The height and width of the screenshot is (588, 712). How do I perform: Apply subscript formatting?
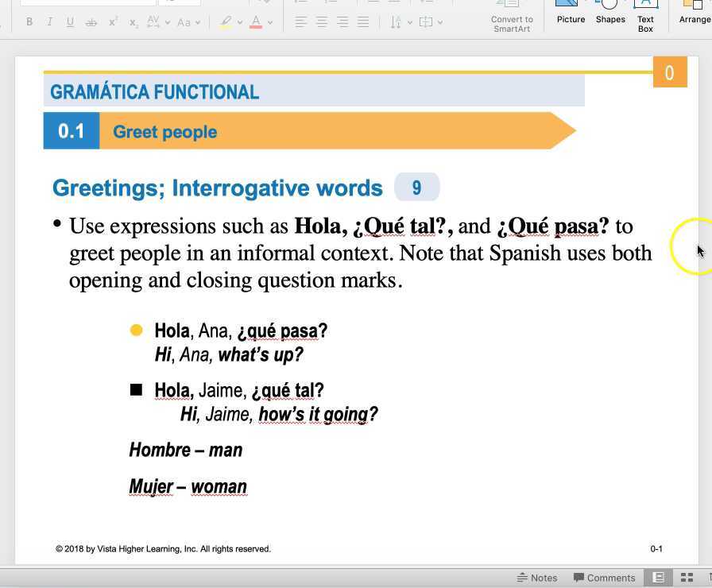pos(133,22)
